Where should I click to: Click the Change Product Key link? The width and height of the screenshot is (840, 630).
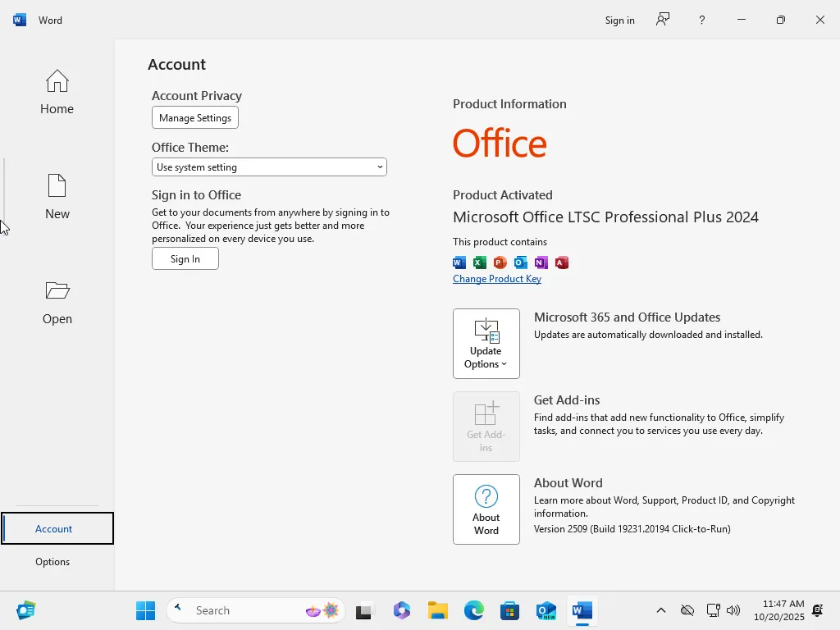click(x=496, y=279)
